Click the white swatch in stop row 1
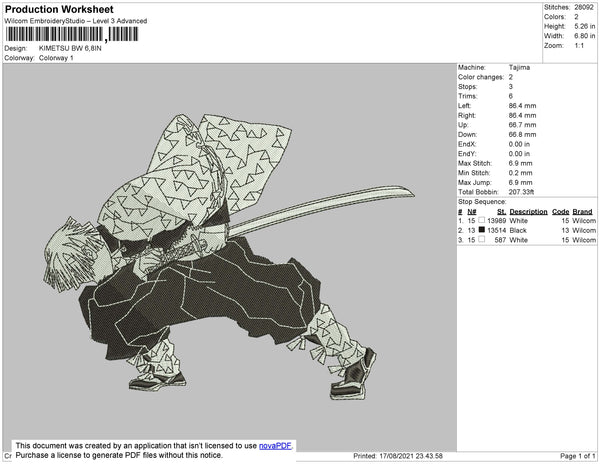Image resolution: width=600 pixels, height=464 pixels. 482,220
